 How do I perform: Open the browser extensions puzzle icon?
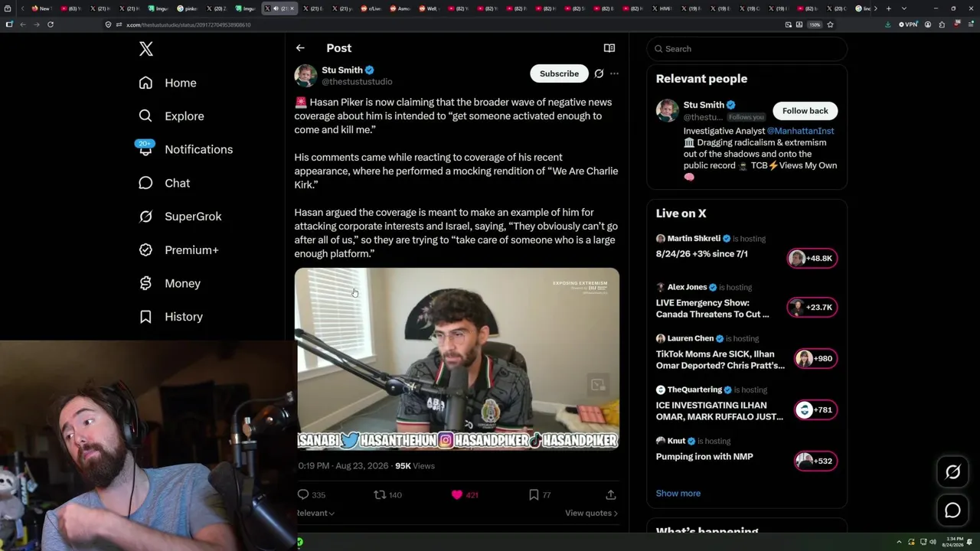942,24
